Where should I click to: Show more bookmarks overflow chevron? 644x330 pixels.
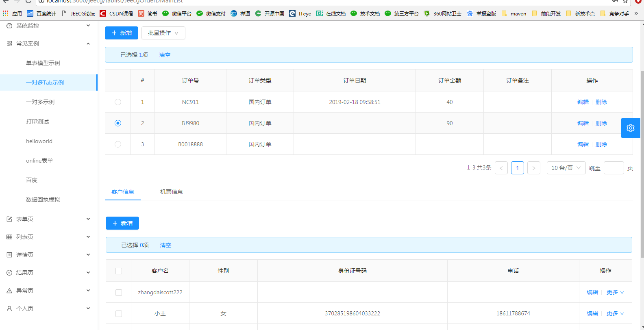(636, 13)
